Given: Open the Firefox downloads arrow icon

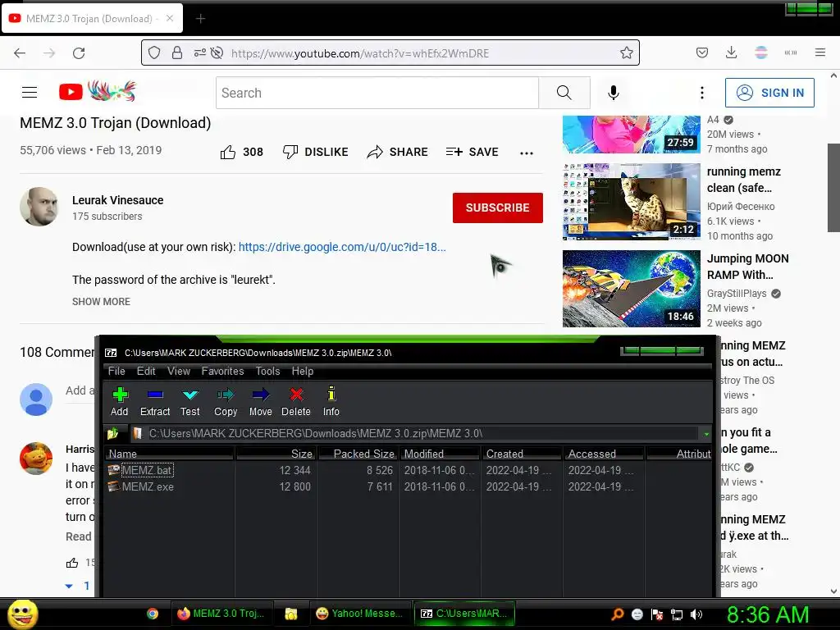Looking at the screenshot, I should point(731,52).
